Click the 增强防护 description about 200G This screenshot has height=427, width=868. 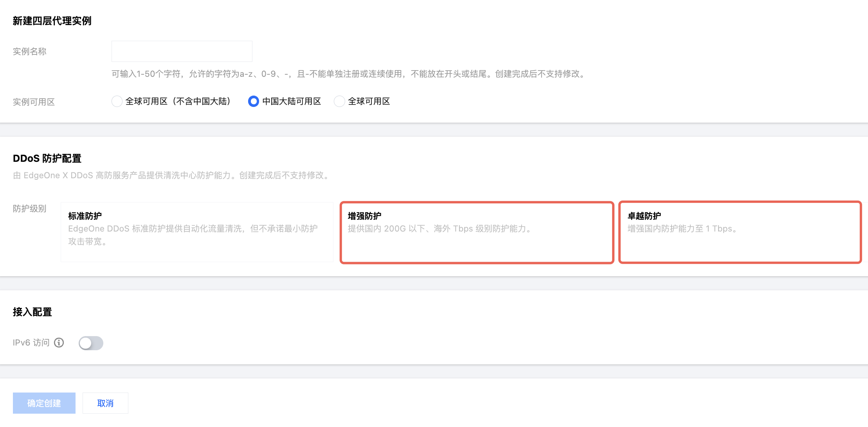[439, 229]
